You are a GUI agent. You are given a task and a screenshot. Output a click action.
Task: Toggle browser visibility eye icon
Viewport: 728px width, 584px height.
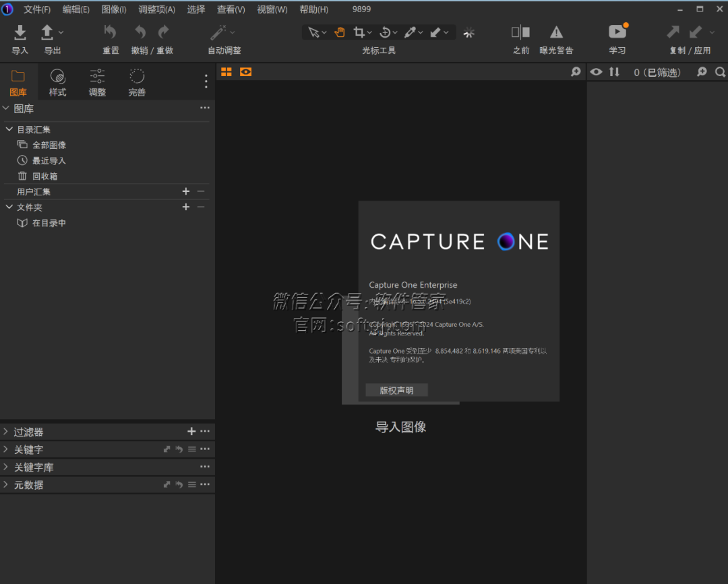[596, 72]
